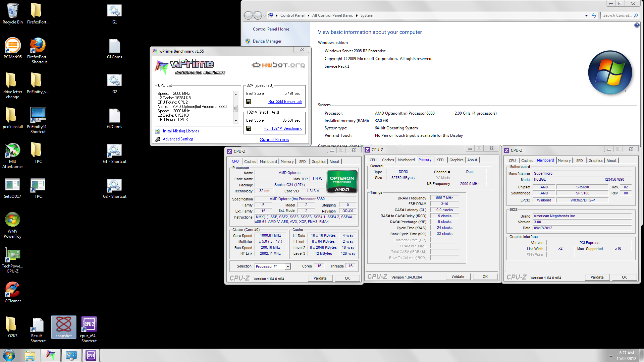Open Graphics tab in middle CPU-Z window
This screenshot has height=362, width=644.
(456, 160)
